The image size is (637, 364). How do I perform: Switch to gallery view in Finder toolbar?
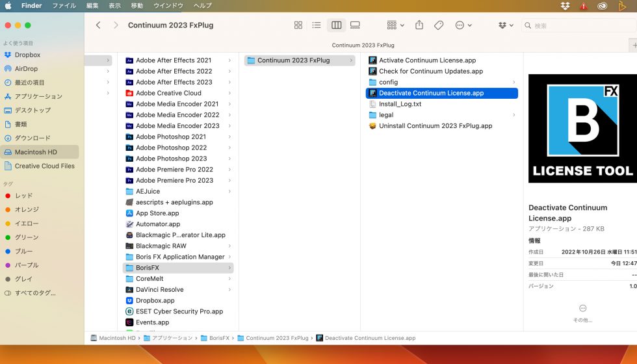click(355, 25)
